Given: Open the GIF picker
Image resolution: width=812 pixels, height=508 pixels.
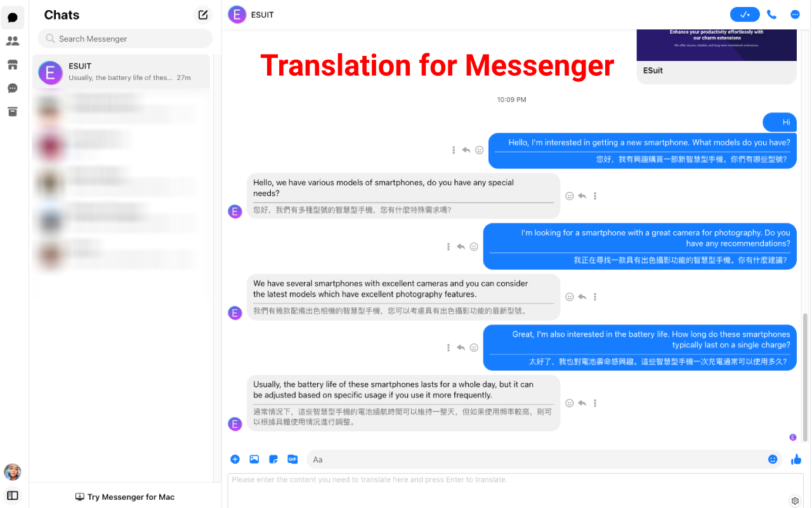Looking at the screenshot, I should pyautogui.click(x=292, y=458).
